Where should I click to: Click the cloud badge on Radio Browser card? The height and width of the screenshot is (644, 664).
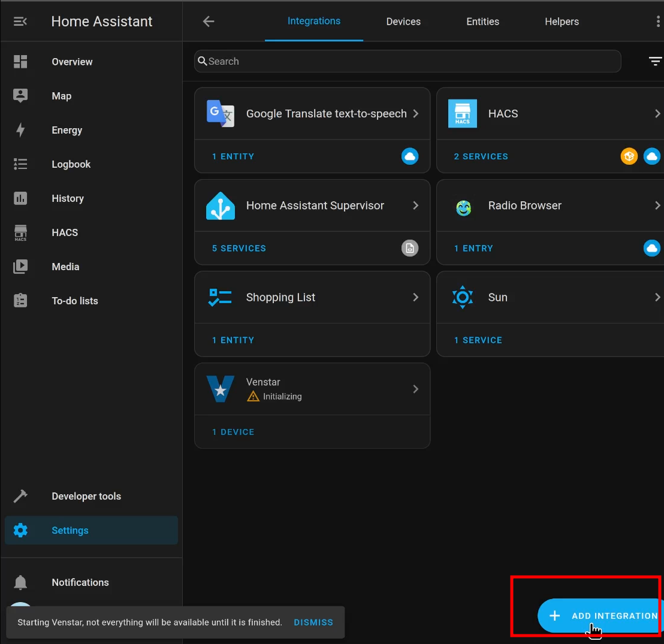(652, 248)
